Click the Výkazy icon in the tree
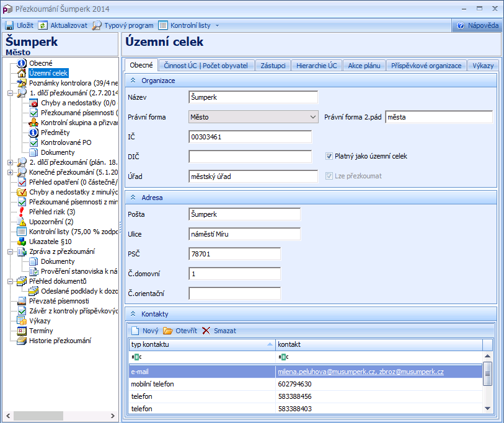The height and width of the screenshot is (423, 504). click(22, 321)
